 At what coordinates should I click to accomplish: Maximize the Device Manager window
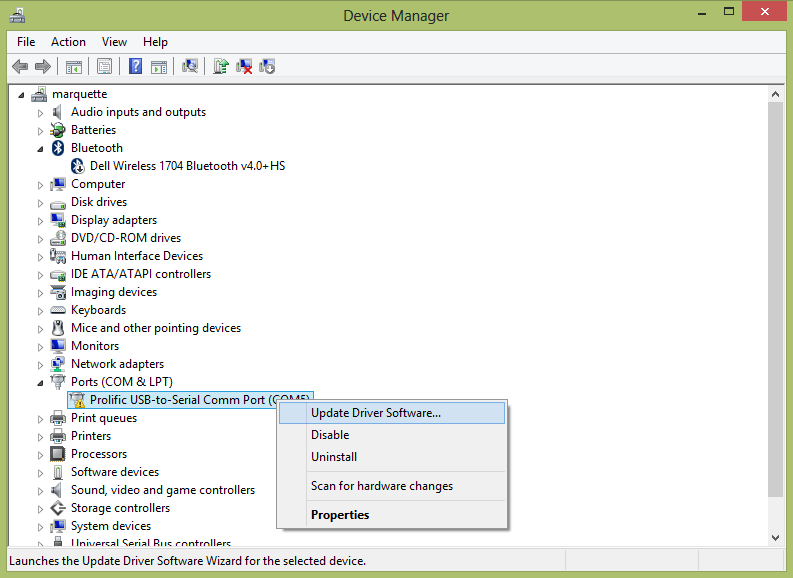click(729, 12)
